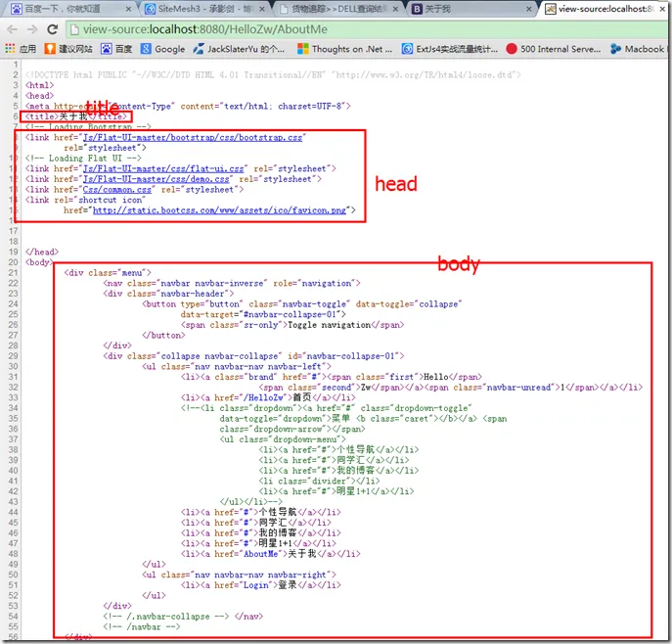Click the browser back arrow button

12,29
